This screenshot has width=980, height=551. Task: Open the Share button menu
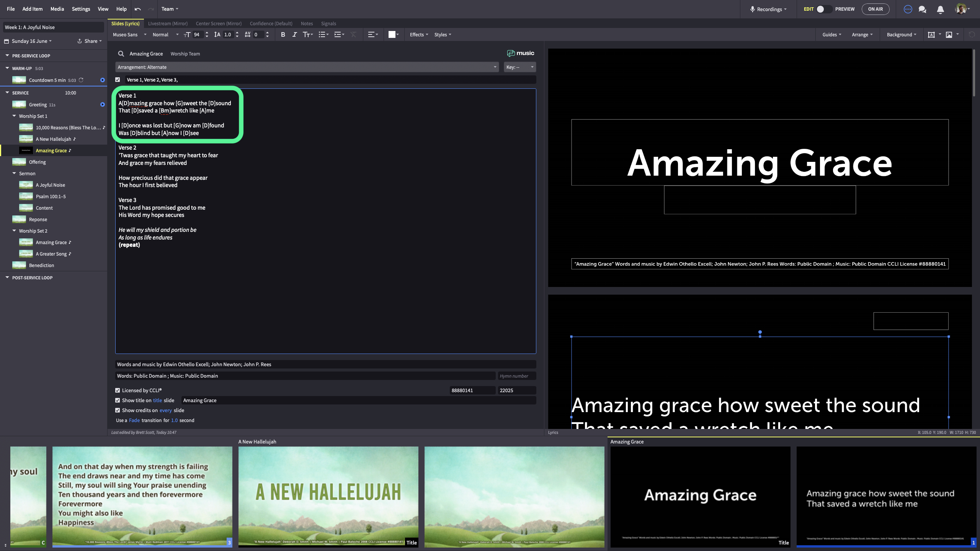pyautogui.click(x=90, y=41)
